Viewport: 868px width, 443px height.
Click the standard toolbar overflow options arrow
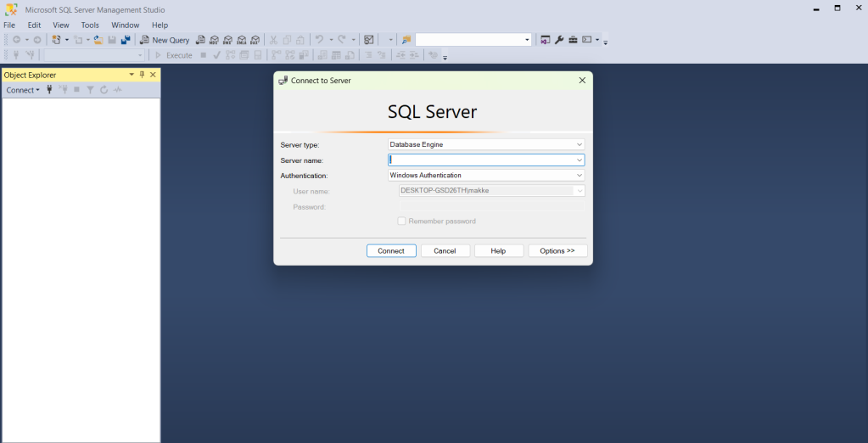tap(605, 42)
